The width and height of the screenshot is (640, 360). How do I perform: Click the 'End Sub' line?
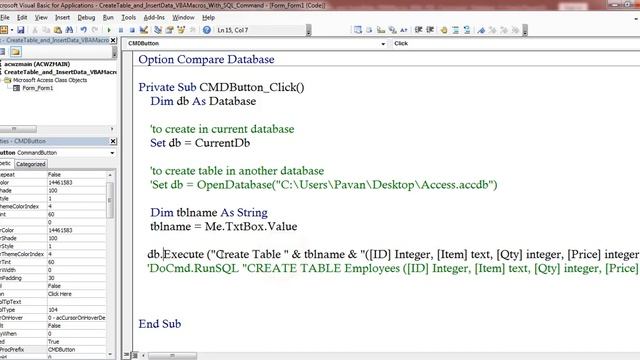click(160, 324)
